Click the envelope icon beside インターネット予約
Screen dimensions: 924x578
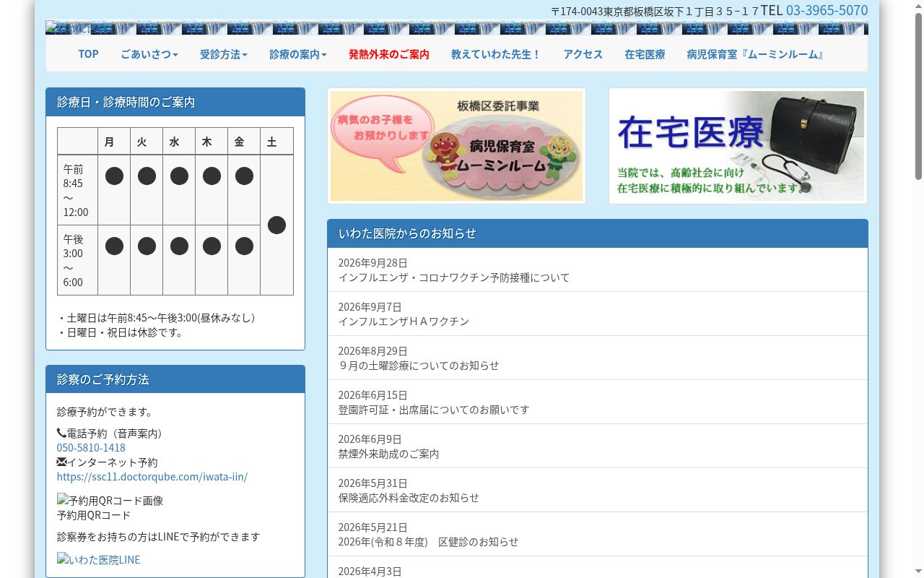tap(61, 462)
